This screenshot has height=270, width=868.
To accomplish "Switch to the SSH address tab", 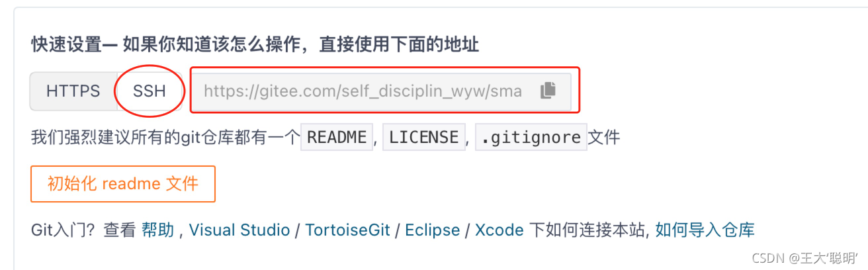I will point(150,91).
